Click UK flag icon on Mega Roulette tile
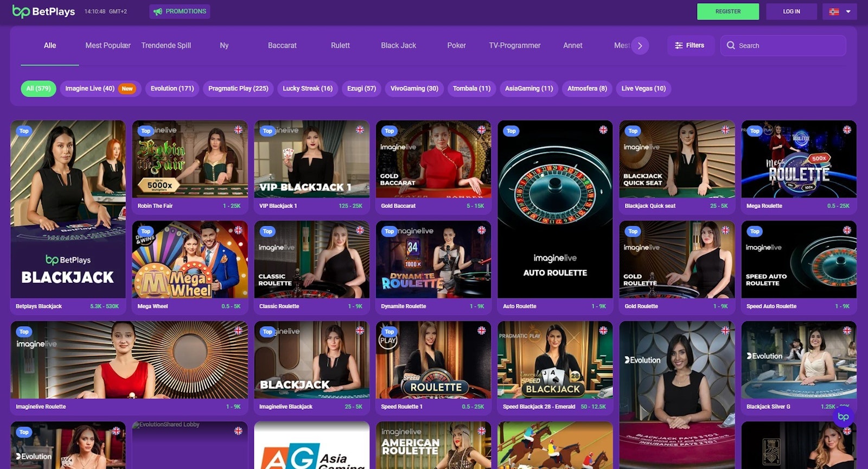The width and height of the screenshot is (868, 469). (x=847, y=130)
